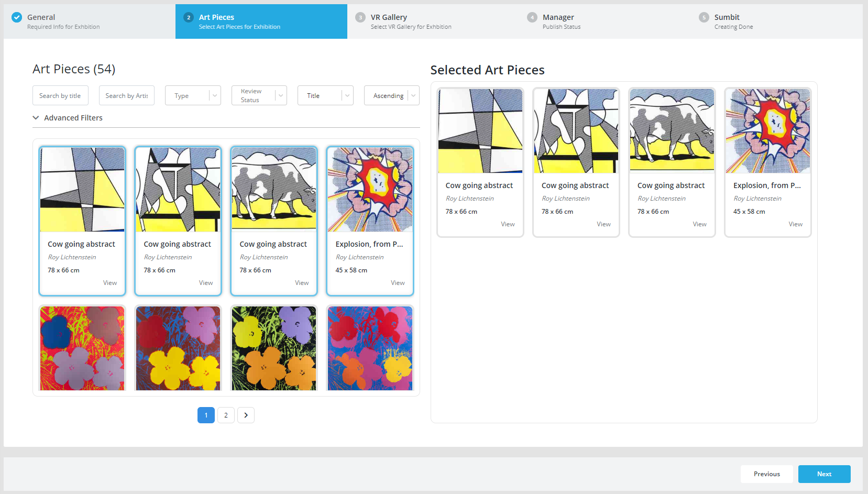
Task: Click third Cow going abstract cow thumbnail in Art Pieces list
Action: (x=274, y=190)
